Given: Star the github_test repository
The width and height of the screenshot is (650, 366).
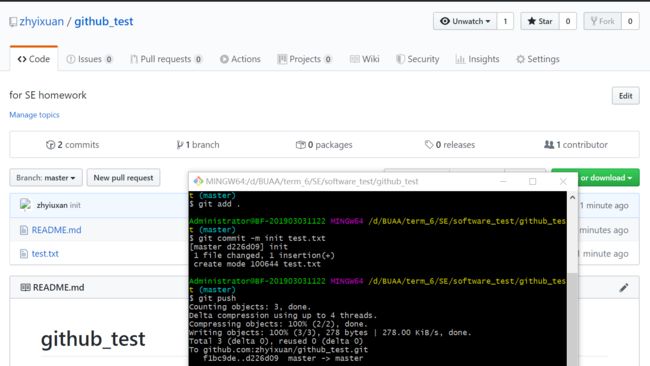Looking at the screenshot, I should (x=540, y=21).
